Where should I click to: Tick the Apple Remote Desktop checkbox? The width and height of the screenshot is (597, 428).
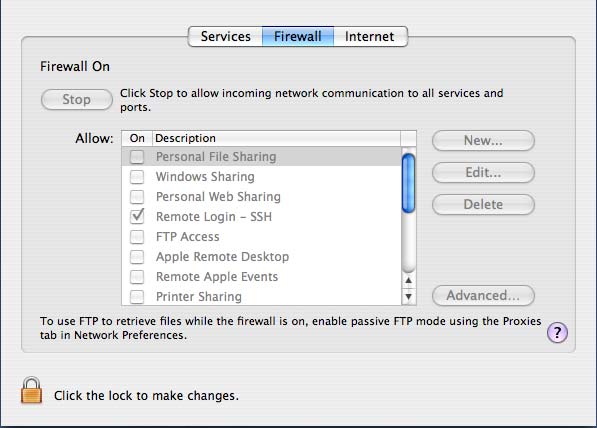tap(137, 257)
